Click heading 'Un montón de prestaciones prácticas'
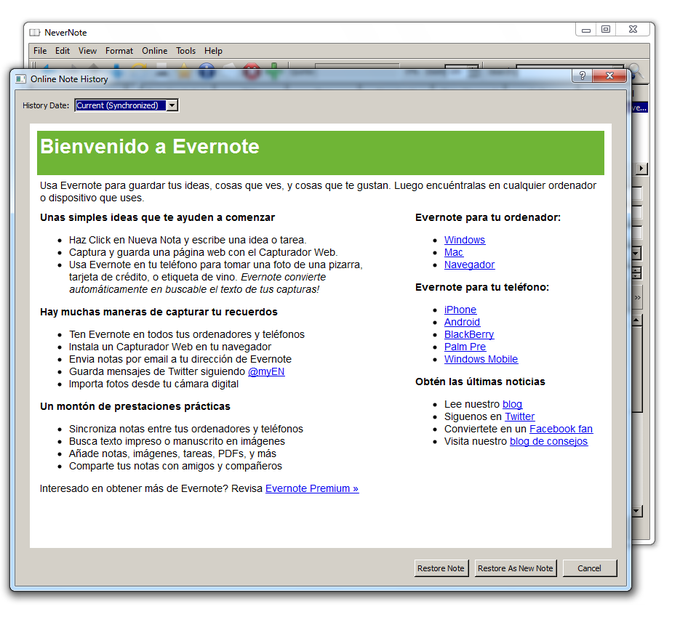The image size is (680, 617). [x=135, y=407]
